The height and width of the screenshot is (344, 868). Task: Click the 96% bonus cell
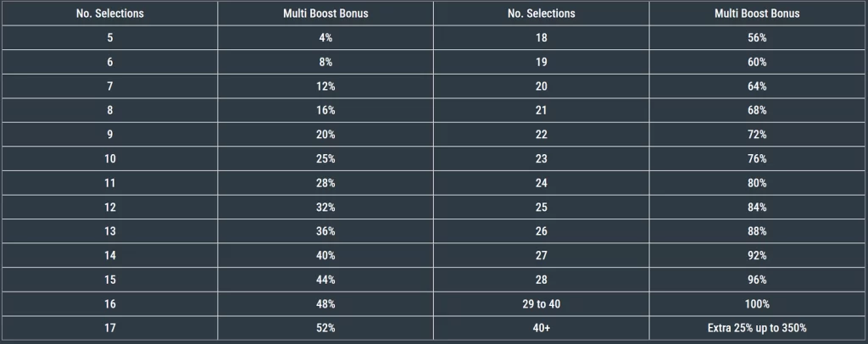click(757, 280)
